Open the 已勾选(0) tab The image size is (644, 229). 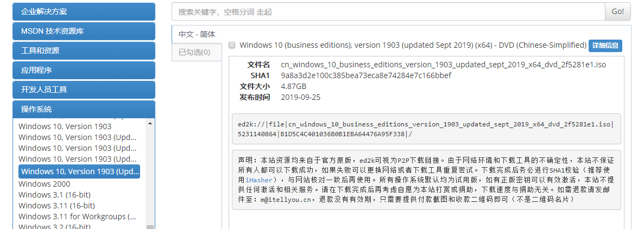[x=194, y=52]
